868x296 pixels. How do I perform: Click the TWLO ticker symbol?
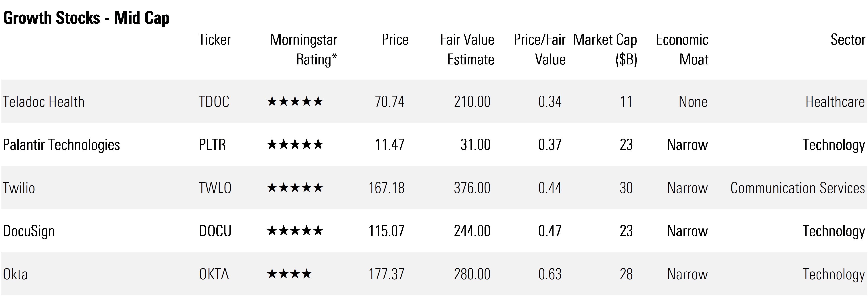[x=215, y=188]
